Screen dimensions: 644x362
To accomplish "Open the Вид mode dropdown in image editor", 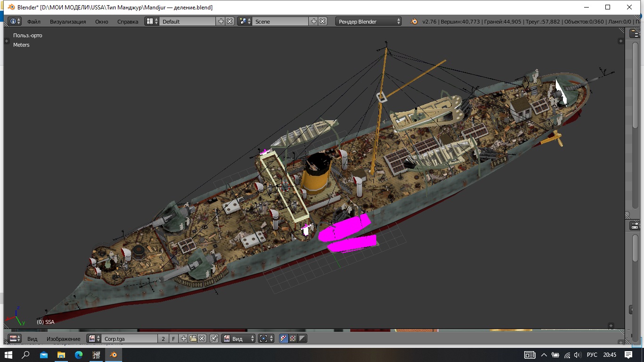I will (239, 338).
